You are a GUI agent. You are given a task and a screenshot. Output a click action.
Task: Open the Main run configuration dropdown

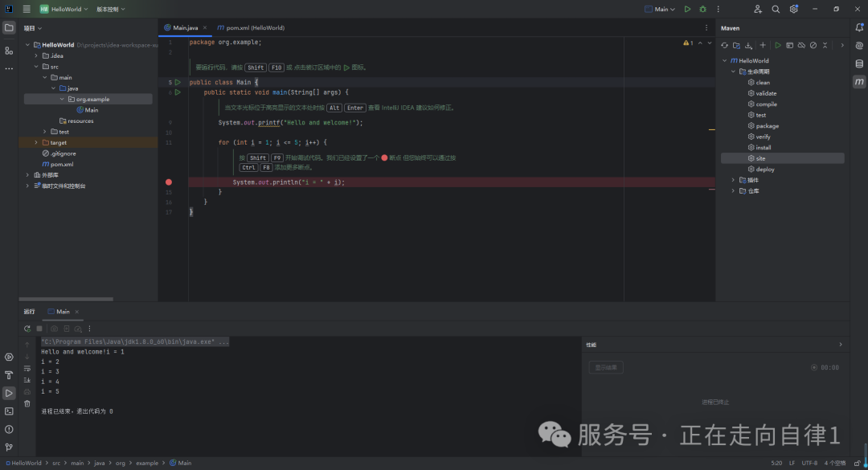(x=660, y=9)
